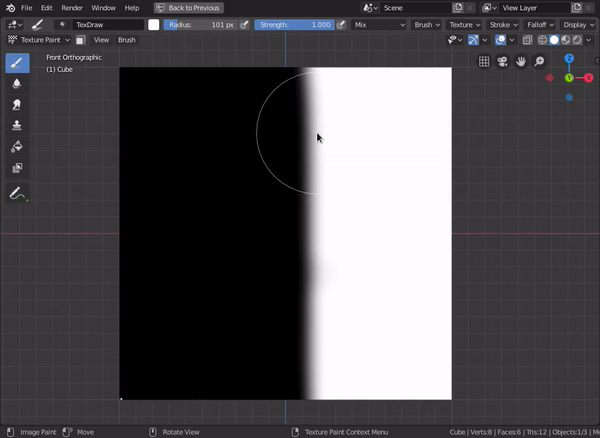The height and width of the screenshot is (438, 600).
Task: Click the zoom magnifier viewport icon
Action: coord(539,62)
